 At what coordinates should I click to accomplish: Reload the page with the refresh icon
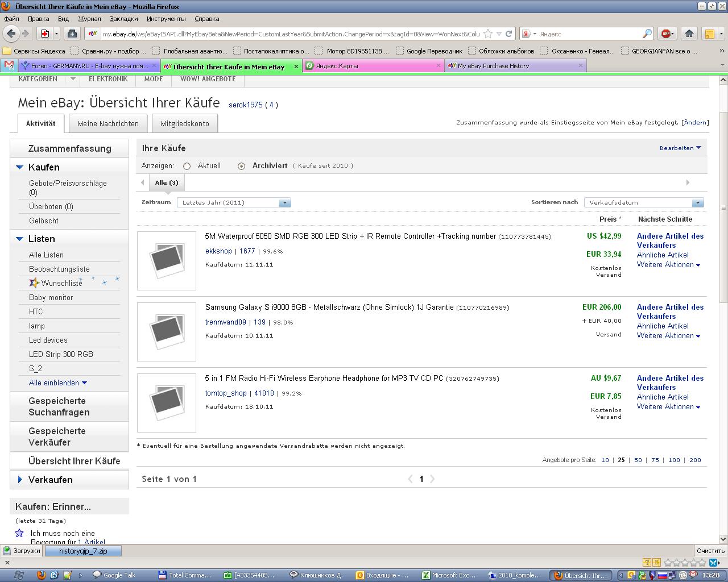(x=509, y=34)
